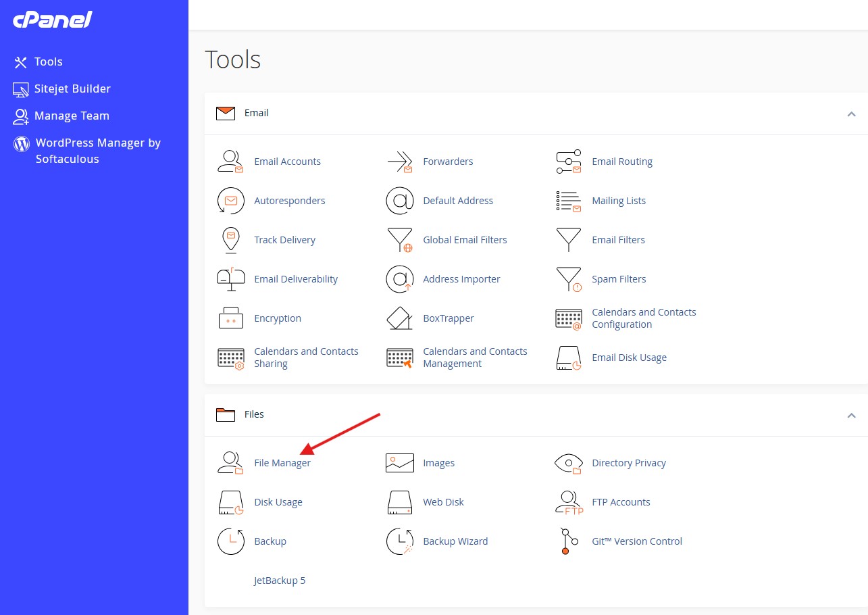Click the cPanel logo

click(52, 20)
